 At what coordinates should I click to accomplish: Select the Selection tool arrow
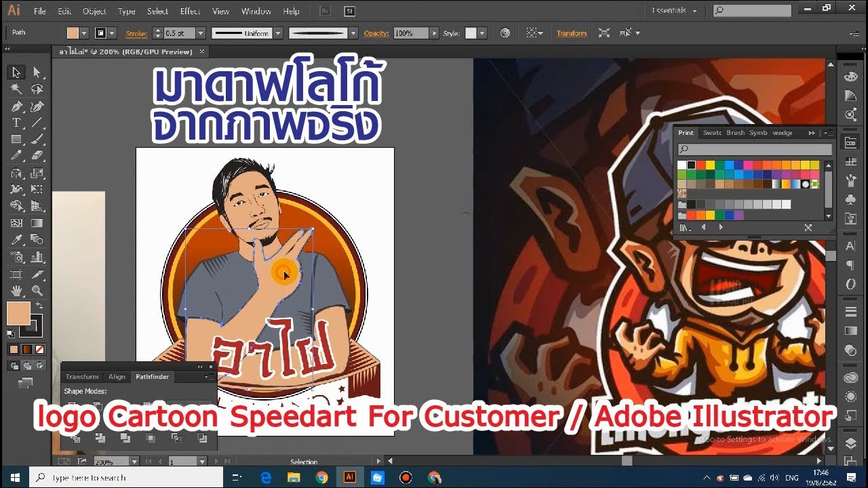pos(16,72)
